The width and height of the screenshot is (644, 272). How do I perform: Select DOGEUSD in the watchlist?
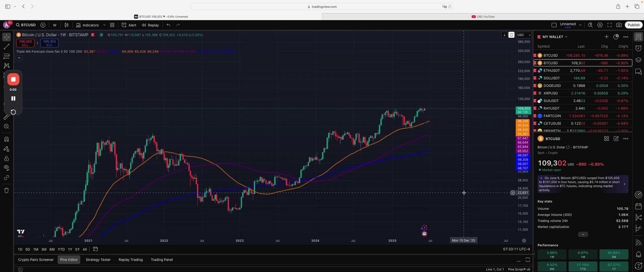coord(583,86)
